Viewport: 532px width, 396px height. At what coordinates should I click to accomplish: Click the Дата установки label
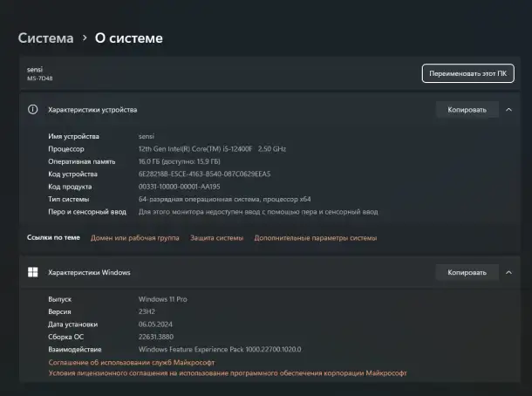click(x=72, y=324)
